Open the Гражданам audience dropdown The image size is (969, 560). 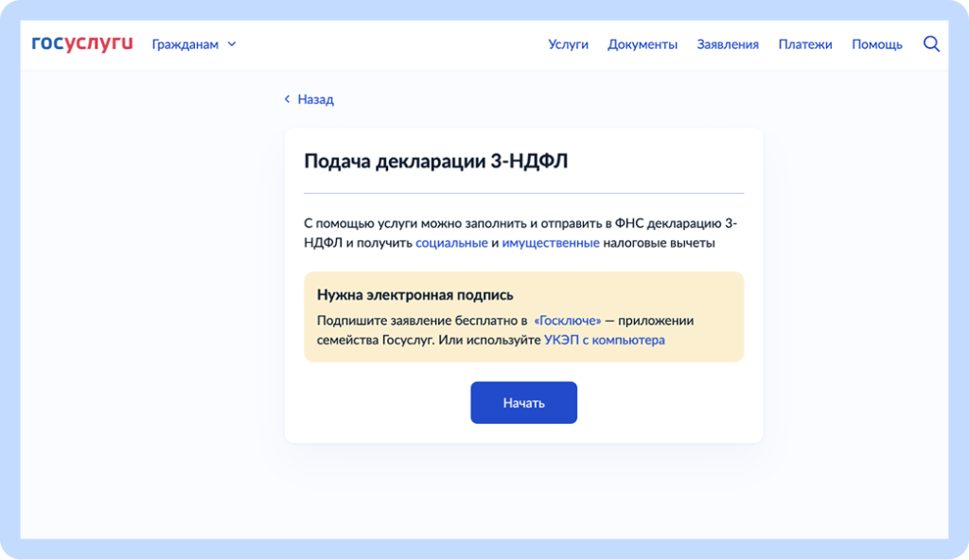(x=185, y=44)
